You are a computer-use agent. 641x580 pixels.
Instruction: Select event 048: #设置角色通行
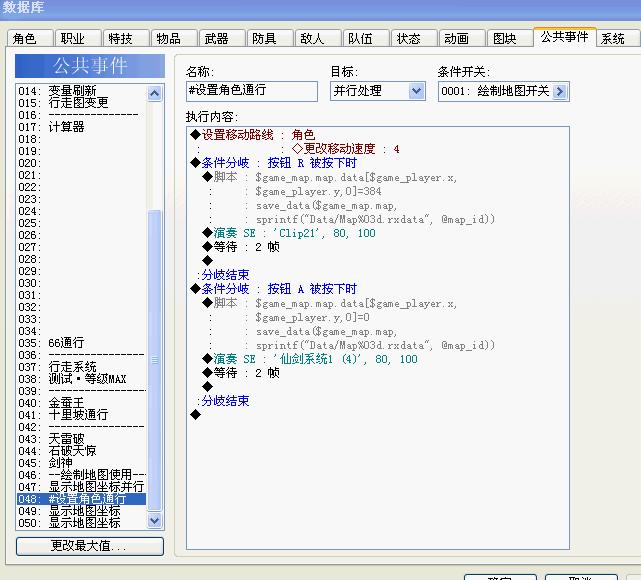(81, 499)
